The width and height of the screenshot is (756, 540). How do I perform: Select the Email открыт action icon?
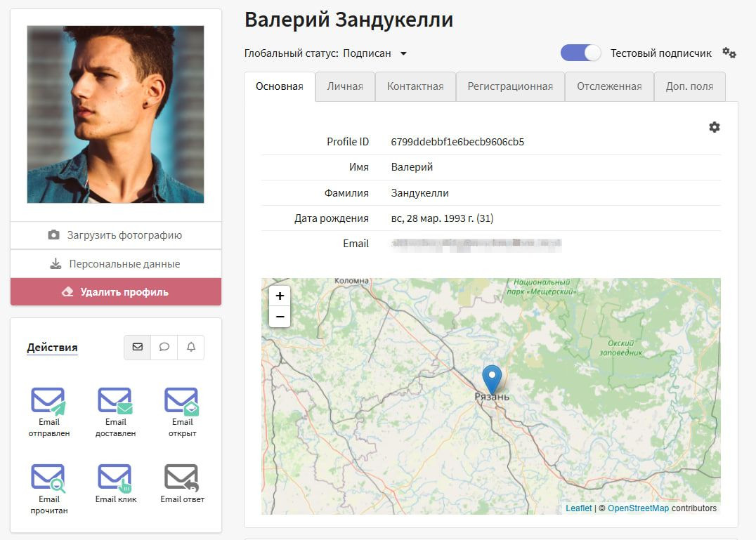coord(182,401)
